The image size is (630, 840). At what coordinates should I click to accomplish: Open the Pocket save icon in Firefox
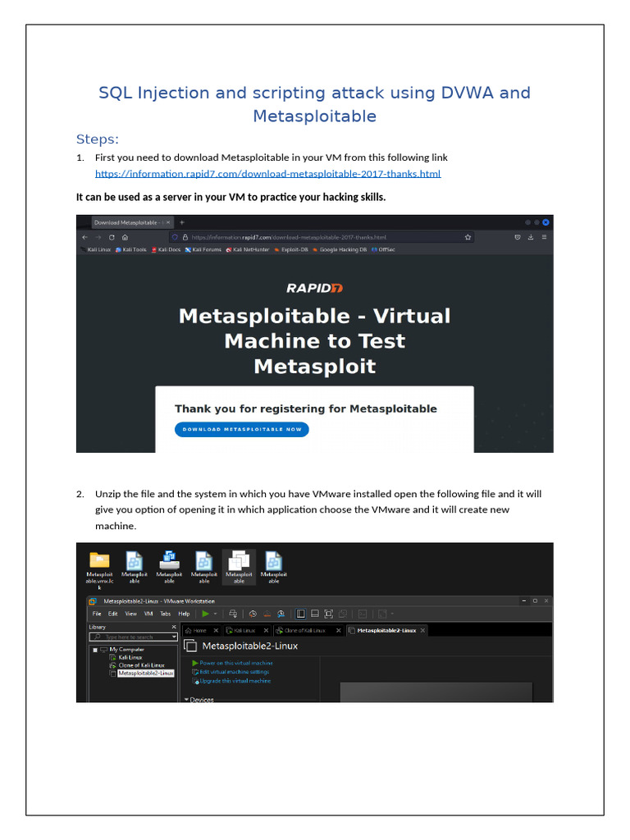tap(518, 237)
